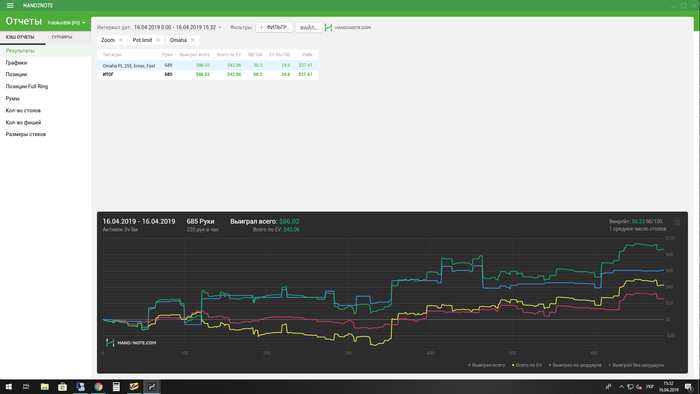Click the Hand2Note logo next to filters
700x394 pixels.
click(x=348, y=28)
